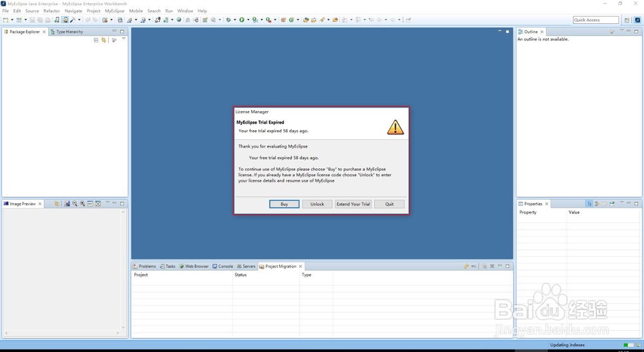
Task: Open the Refactor menu
Action: pos(52,11)
